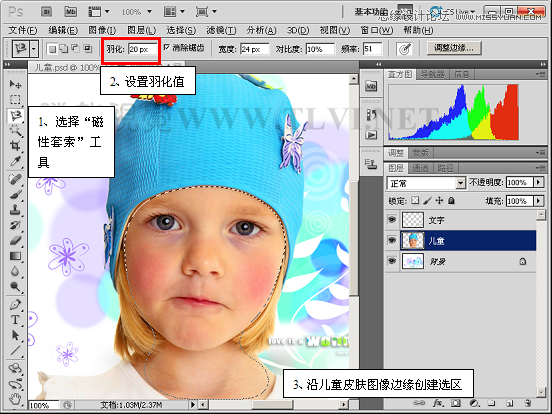Screen dimensions: 552x414
Task: Select the Clone Stamp tool
Action: [15, 210]
